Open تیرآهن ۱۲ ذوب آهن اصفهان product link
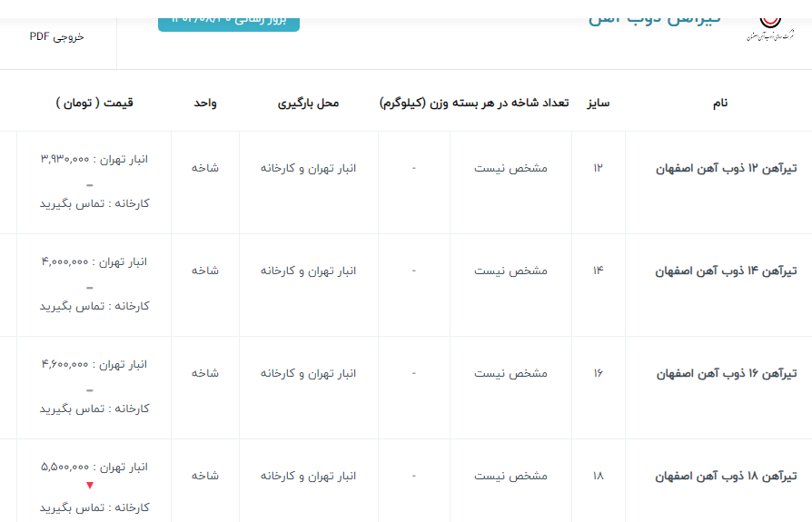This screenshot has width=812, height=522. (x=726, y=169)
